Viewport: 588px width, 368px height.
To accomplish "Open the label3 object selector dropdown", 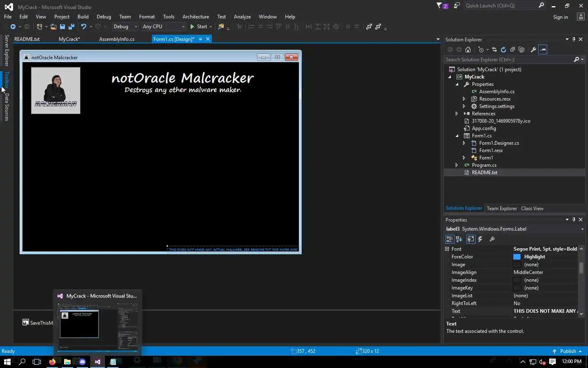I will point(582,229).
